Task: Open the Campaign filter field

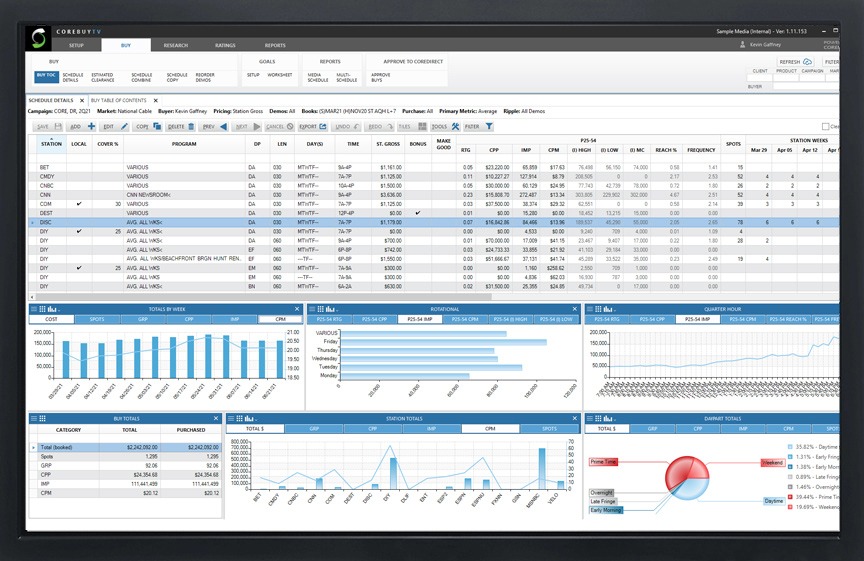Action: (x=813, y=77)
